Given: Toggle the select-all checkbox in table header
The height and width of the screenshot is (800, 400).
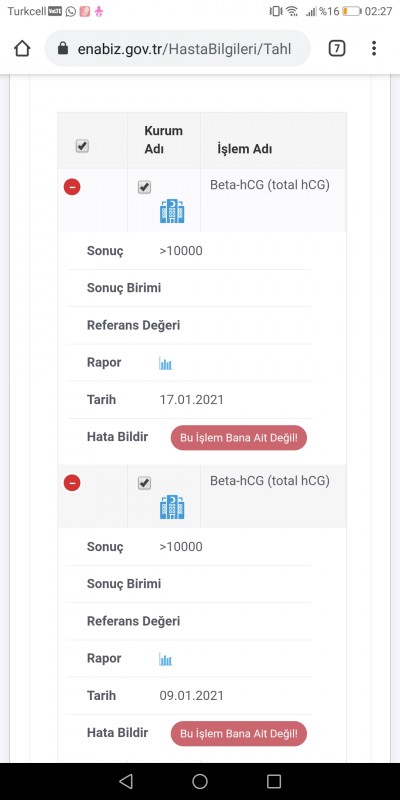Looking at the screenshot, I should pos(82,146).
